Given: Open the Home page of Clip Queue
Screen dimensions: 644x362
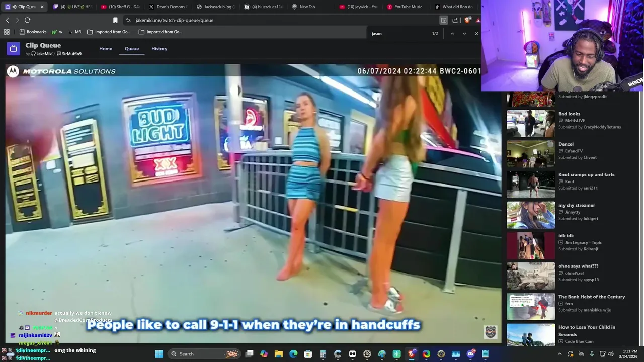Looking at the screenshot, I should [106, 49].
